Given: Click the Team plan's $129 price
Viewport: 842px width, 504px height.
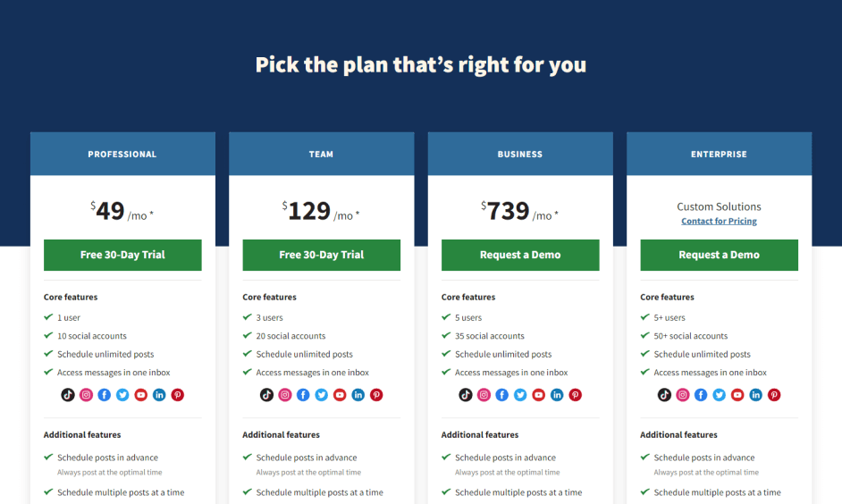Looking at the screenshot, I should tap(307, 211).
